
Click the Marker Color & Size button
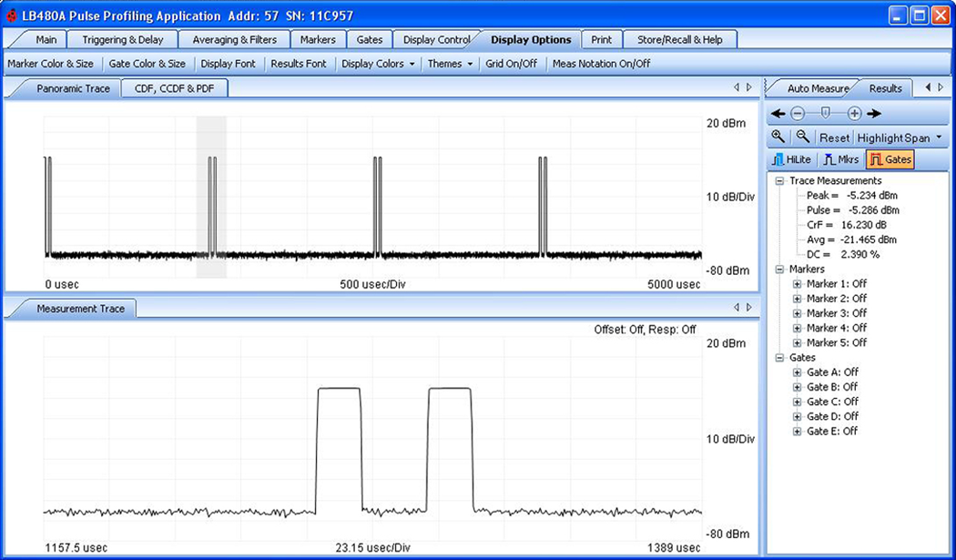(x=50, y=64)
